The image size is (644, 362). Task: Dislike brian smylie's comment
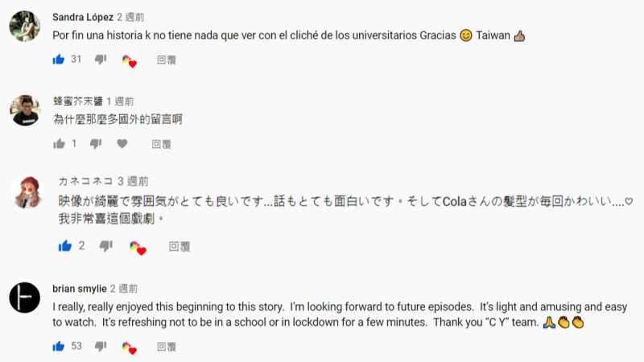click(x=100, y=346)
